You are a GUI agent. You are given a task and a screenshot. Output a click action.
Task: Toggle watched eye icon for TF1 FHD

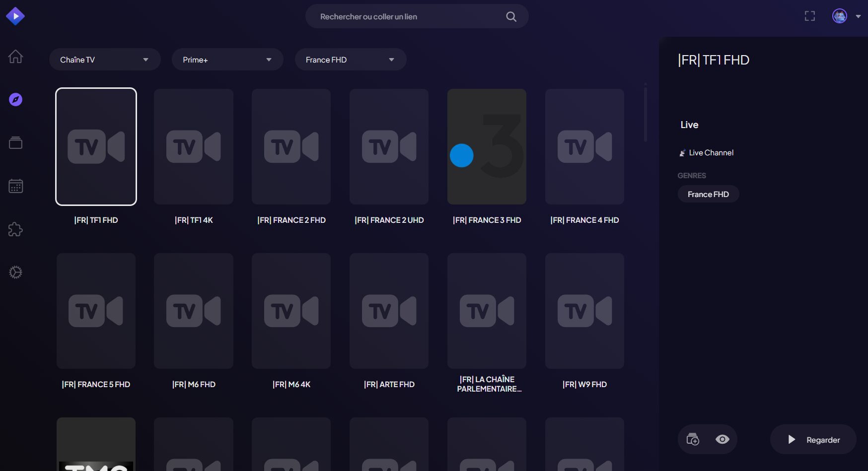(723, 439)
